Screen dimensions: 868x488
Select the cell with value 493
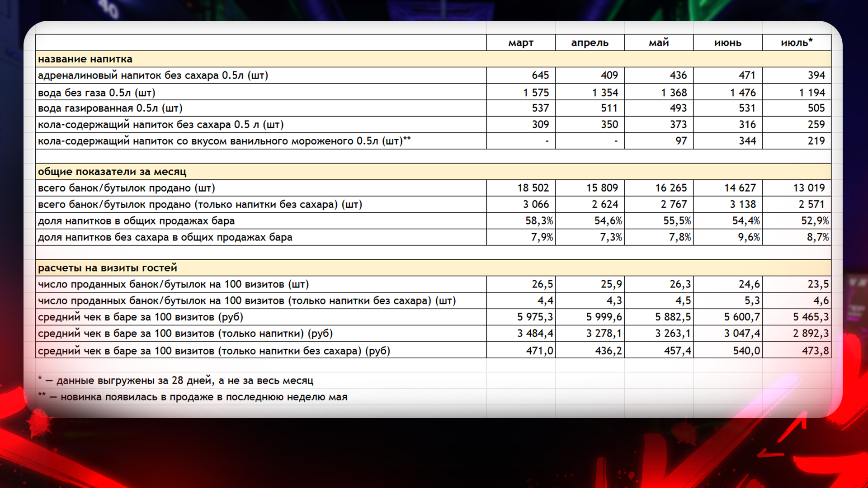coord(659,108)
